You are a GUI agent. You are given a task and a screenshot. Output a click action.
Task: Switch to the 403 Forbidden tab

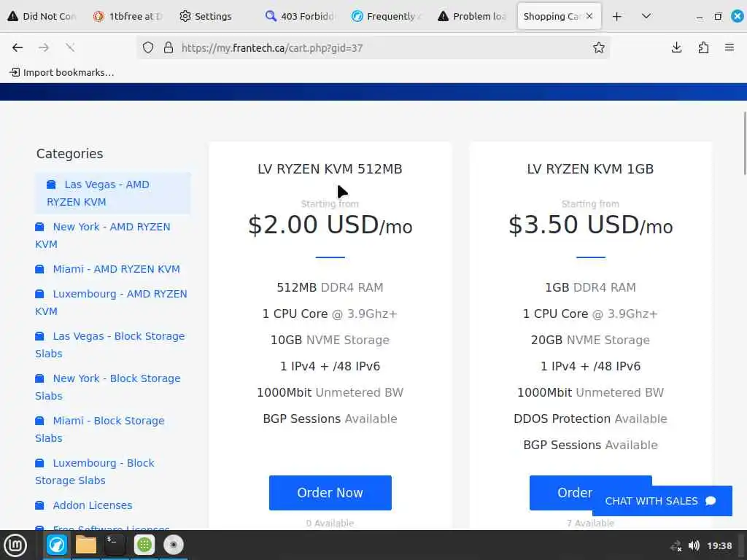pos(299,16)
